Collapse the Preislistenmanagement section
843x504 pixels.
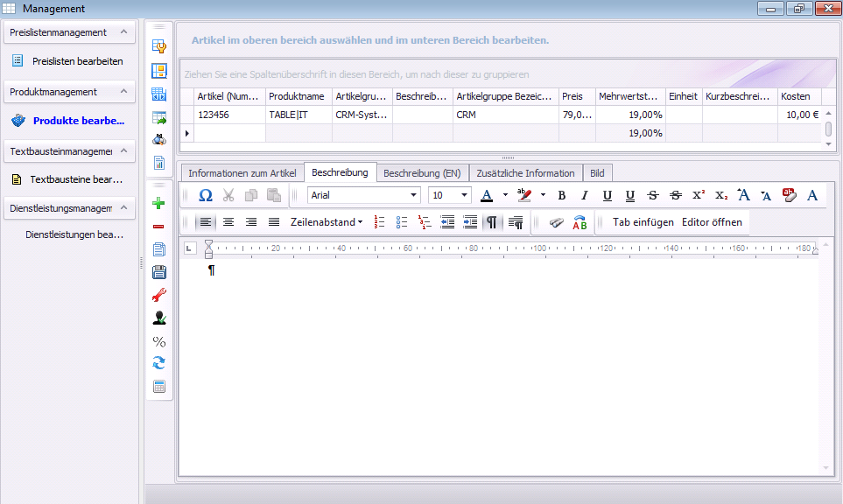[x=123, y=32]
